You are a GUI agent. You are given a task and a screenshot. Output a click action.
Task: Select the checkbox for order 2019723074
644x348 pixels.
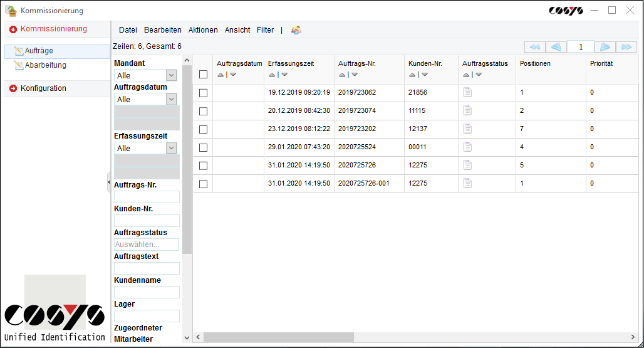[x=203, y=111]
